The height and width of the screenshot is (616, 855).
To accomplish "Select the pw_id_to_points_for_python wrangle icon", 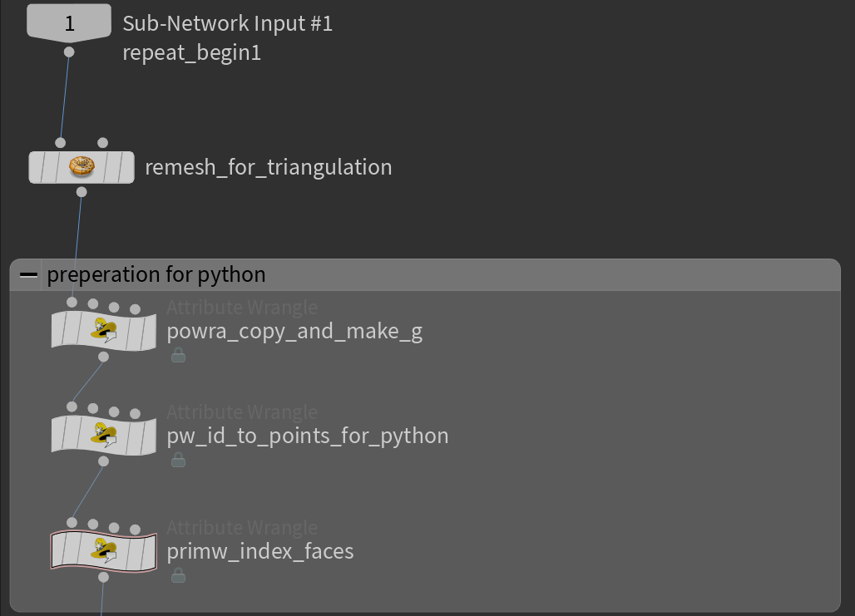I will (x=103, y=434).
